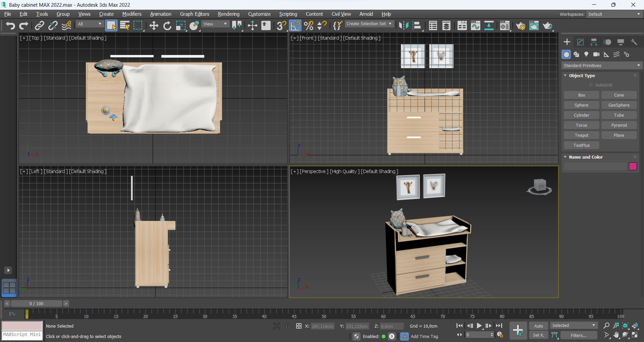Image resolution: width=644 pixels, height=342 pixels.
Task: Open the View reference coordinate dropdown
Action: [215, 24]
